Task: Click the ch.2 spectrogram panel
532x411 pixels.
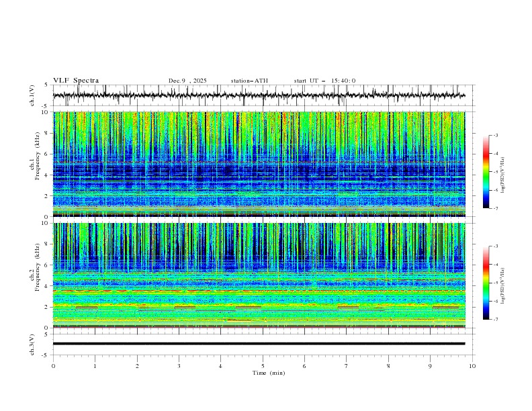Action: point(259,275)
